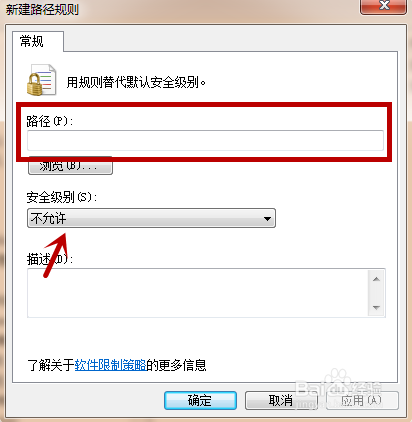412x422 pixels.
Task: Focus the 路径 input field
Action: 205,140
